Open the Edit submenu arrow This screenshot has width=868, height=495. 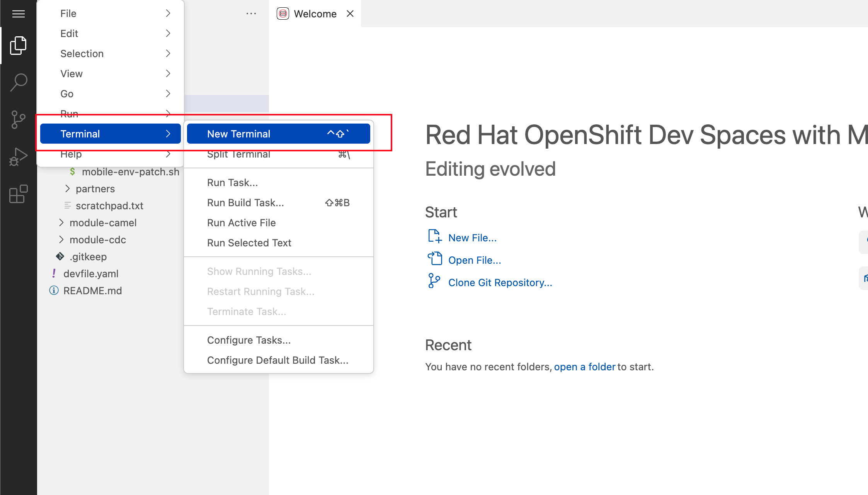(168, 34)
